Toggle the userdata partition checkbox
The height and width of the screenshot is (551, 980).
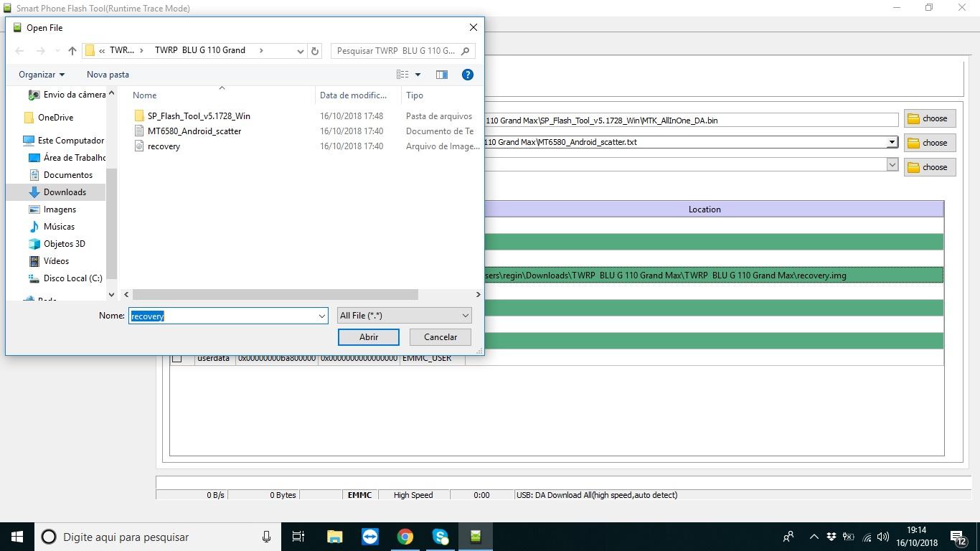pos(176,358)
